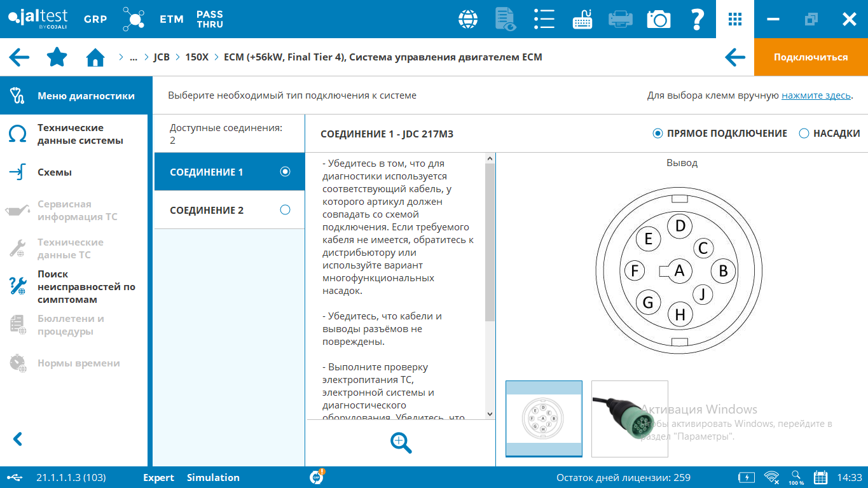
Task: Click the magnifier zoom-in icon below instructions
Action: [x=401, y=443]
